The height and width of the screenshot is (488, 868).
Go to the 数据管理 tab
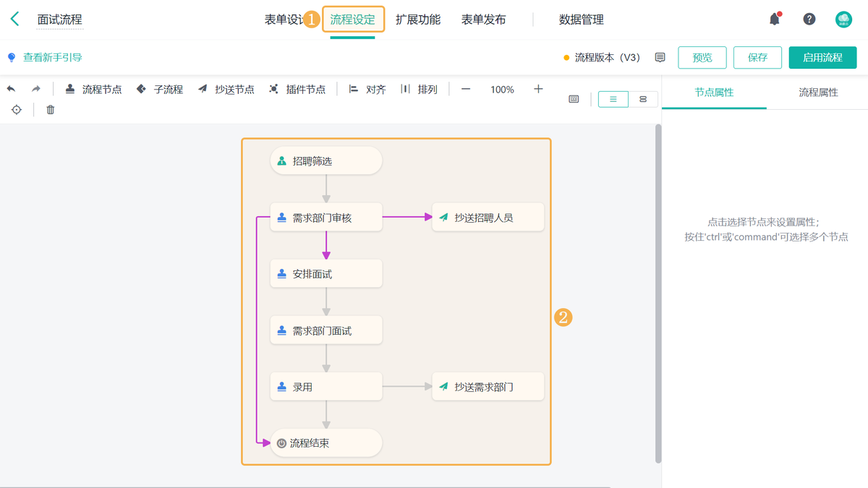click(581, 20)
